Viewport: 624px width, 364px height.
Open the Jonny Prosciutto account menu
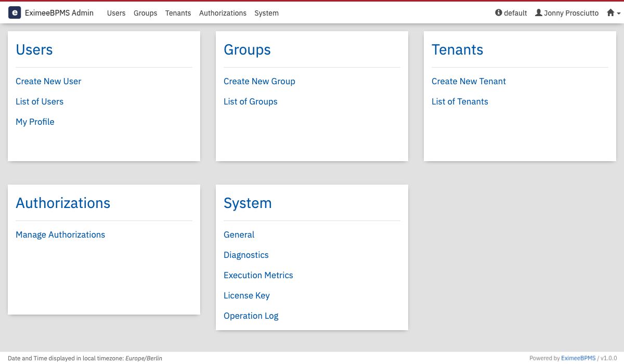point(567,13)
